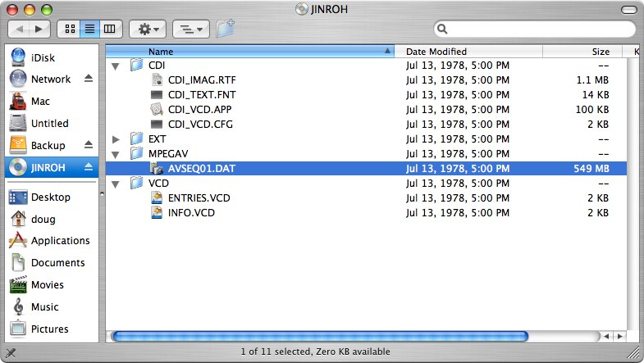
Task: Click the 549 MB size value
Action: pyautogui.click(x=591, y=169)
